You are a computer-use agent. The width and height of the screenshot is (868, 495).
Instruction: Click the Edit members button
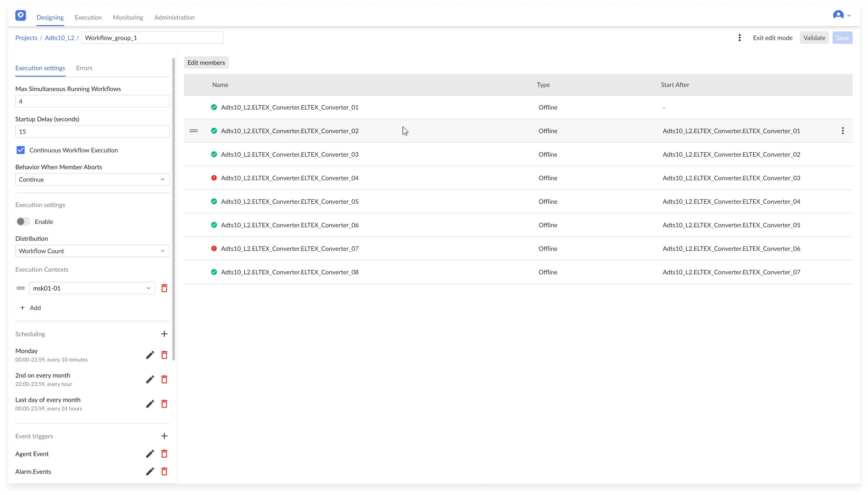pos(206,62)
